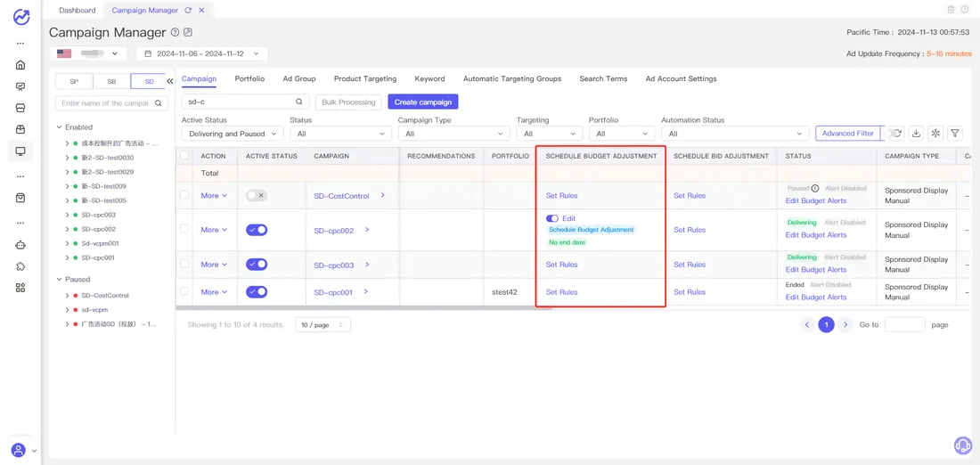This screenshot has width=980, height=465.
Task: Click the search icon in the sidebar campaign search
Action: (x=158, y=103)
